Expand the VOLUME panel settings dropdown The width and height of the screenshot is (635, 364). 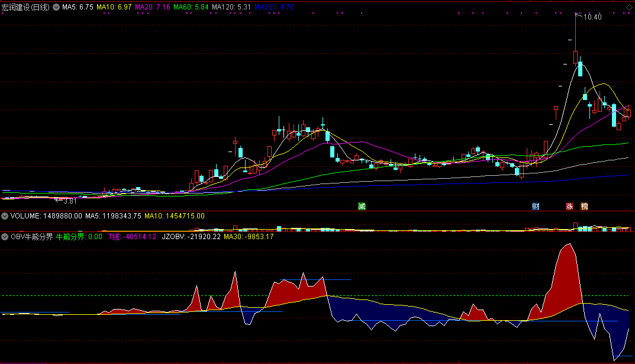click(5, 216)
